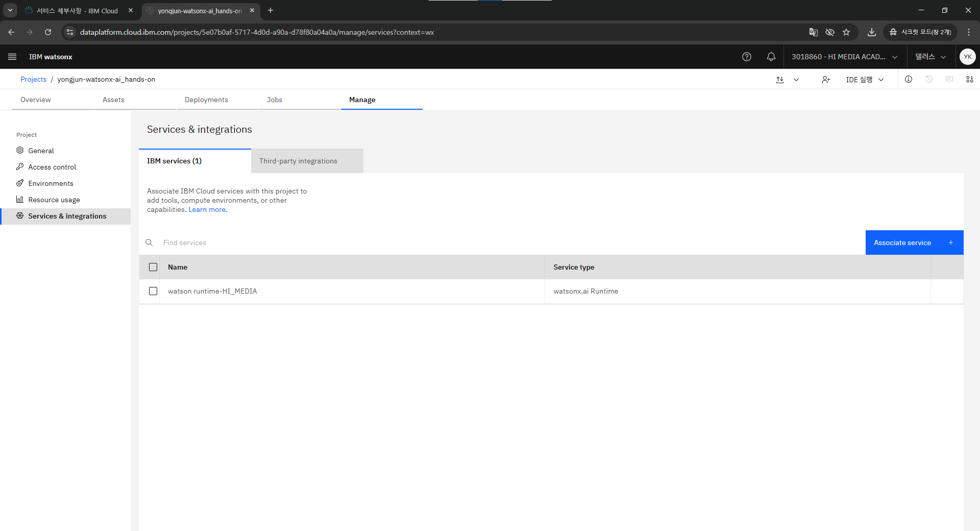Switch to Third-party integrations tab
Viewport: 980px width, 531px height.
click(307, 161)
